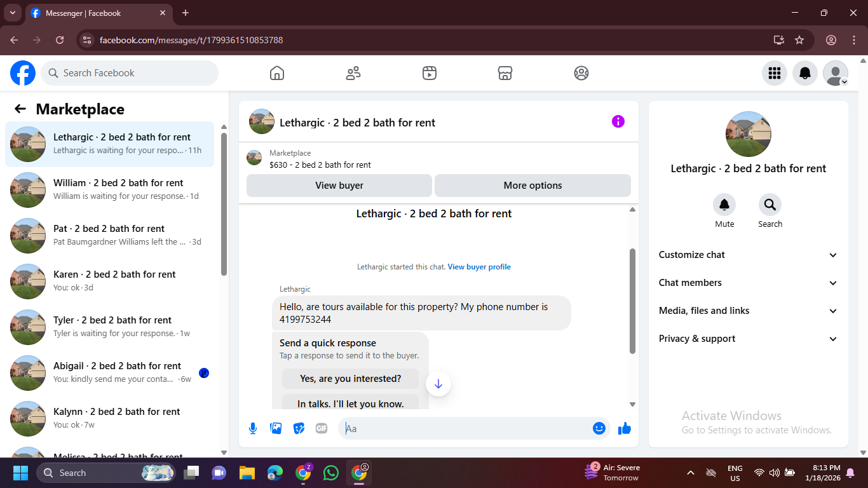Click the '$630 - 2 bed 2 bath for rent' listing text
The image size is (868, 488).
(320, 165)
